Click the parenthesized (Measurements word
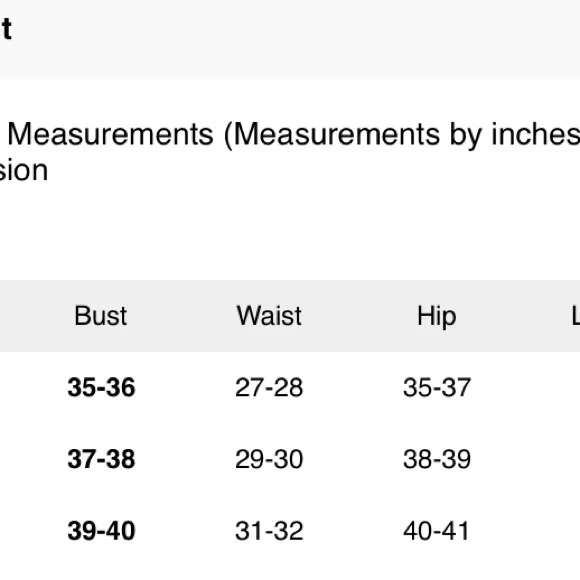This screenshot has height=580, width=580. pyautogui.click(x=332, y=135)
